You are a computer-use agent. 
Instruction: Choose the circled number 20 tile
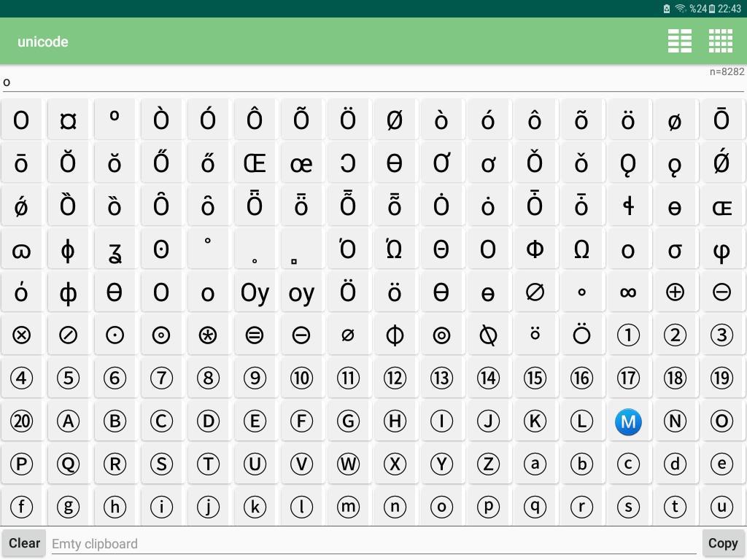pyautogui.click(x=21, y=421)
